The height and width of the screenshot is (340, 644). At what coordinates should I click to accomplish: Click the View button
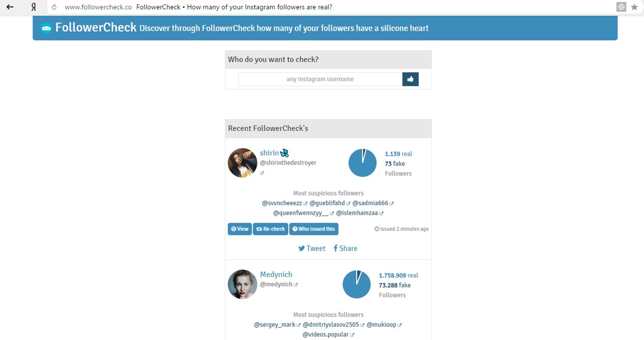pos(240,229)
